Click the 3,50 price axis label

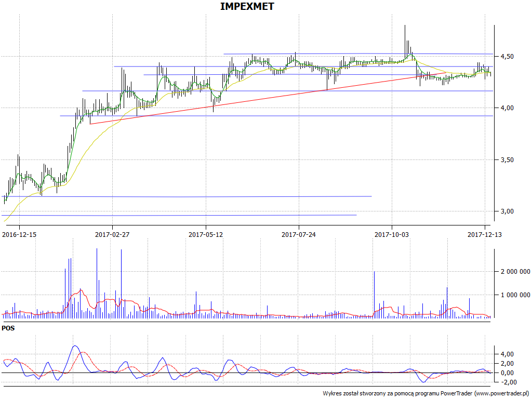click(507, 160)
